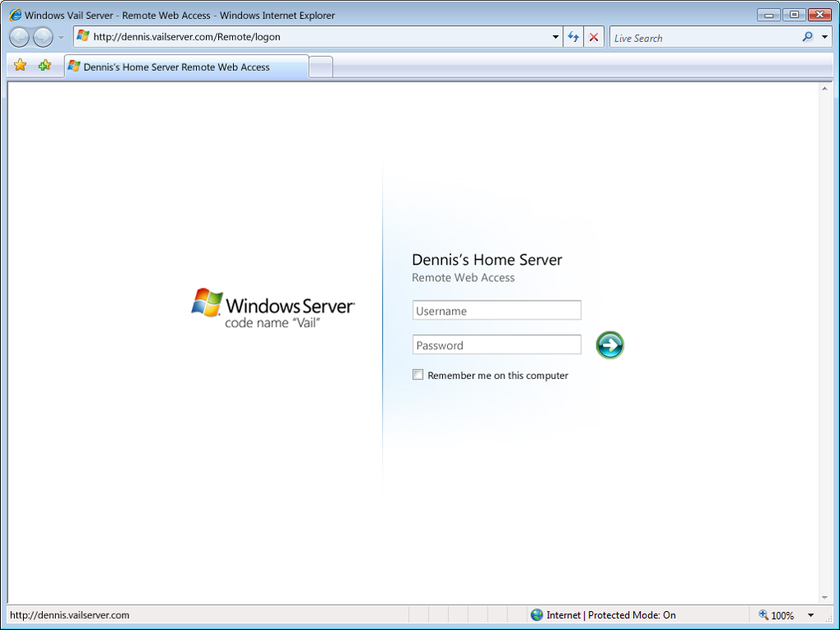Click the Dennis's Home Server heading text
This screenshot has width=840, height=630.
click(x=487, y=259)
